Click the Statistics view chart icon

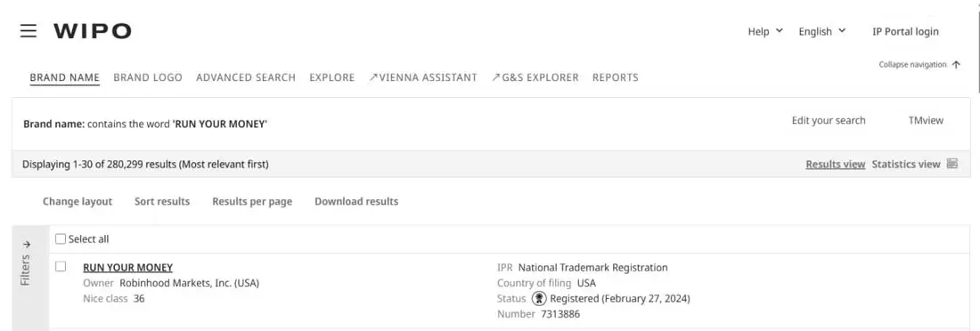pos(951,164)
